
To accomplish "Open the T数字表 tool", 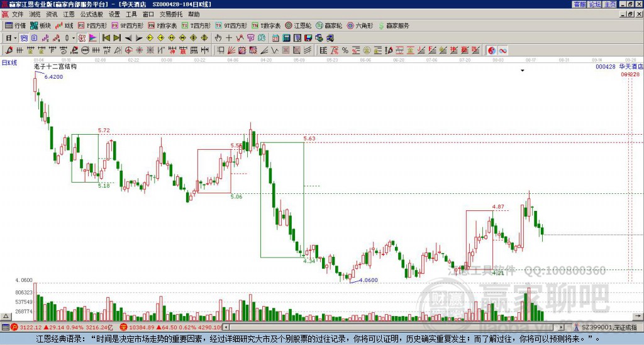I will click(266, 25).
